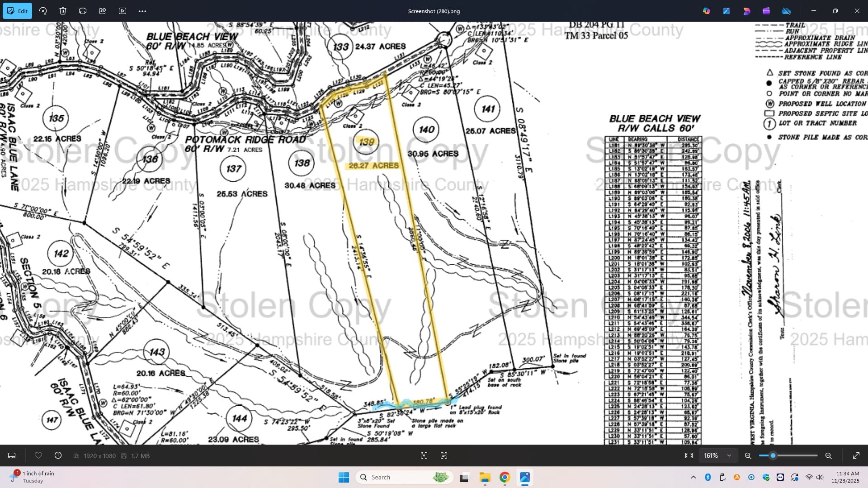
Task: Expand the 161% zoom dropdown
Action: tap(729, 455)
